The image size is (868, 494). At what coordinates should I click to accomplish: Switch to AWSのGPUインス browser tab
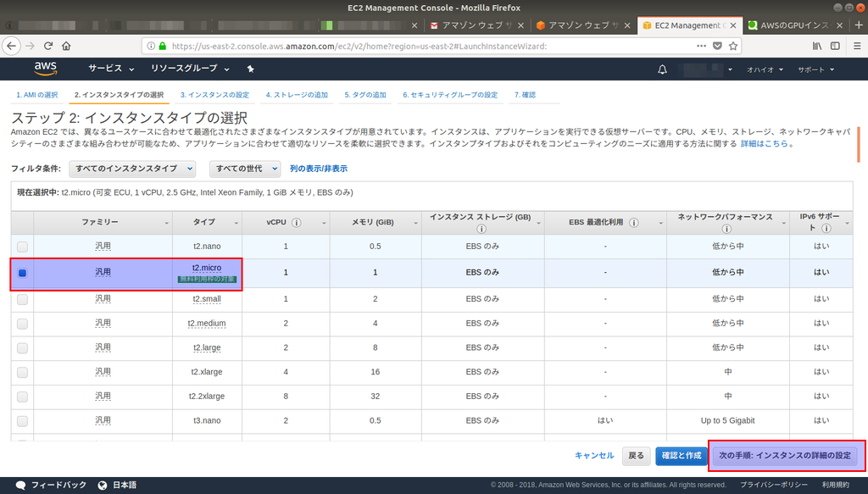(795, 25)
